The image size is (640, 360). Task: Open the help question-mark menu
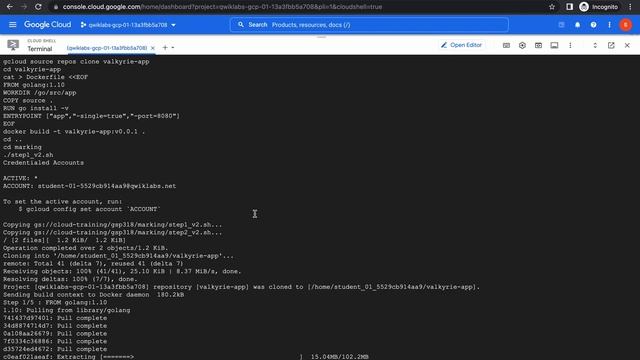593,25
